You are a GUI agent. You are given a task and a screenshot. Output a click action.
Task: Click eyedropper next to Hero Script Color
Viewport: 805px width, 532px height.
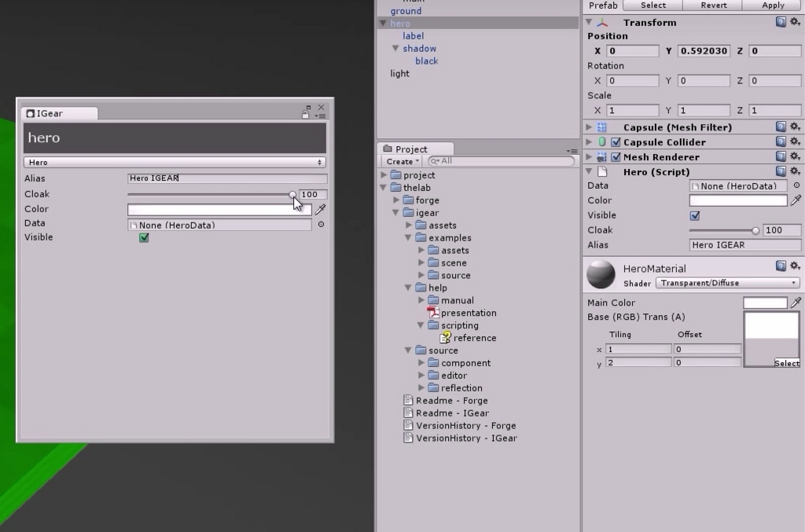click(796, 200)
